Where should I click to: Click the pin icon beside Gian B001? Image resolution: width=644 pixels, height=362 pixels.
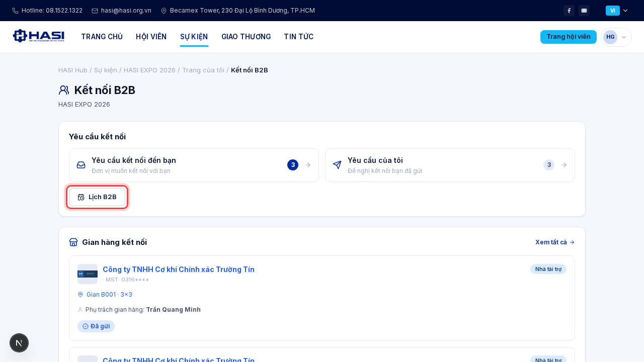(80, 295)
